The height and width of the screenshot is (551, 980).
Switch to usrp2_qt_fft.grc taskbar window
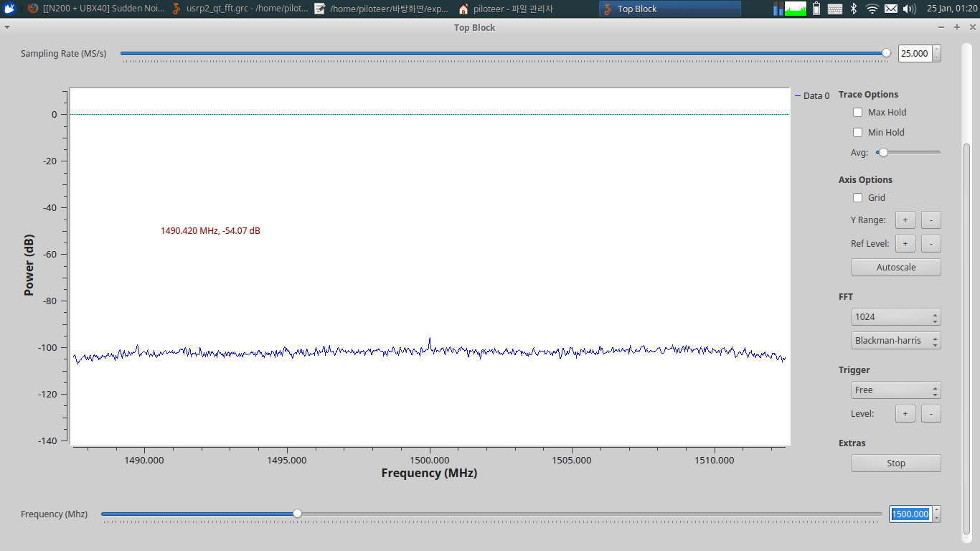[240, 9]
